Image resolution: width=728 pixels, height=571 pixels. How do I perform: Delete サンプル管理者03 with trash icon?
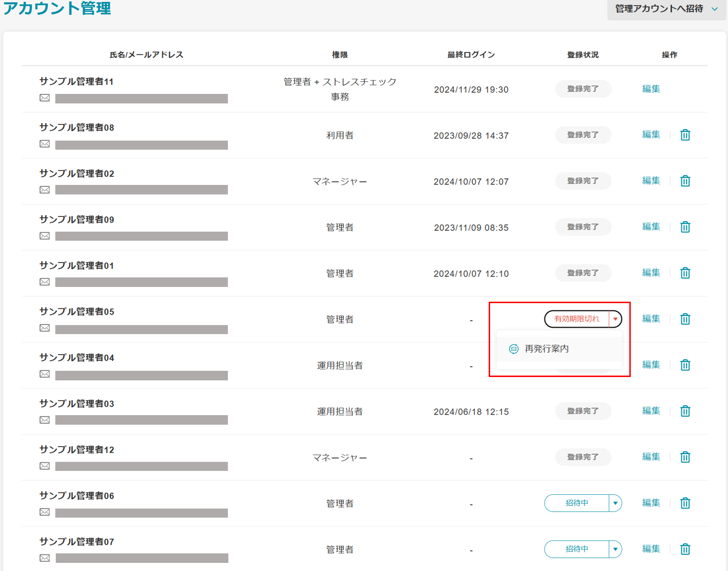[685, 411]
